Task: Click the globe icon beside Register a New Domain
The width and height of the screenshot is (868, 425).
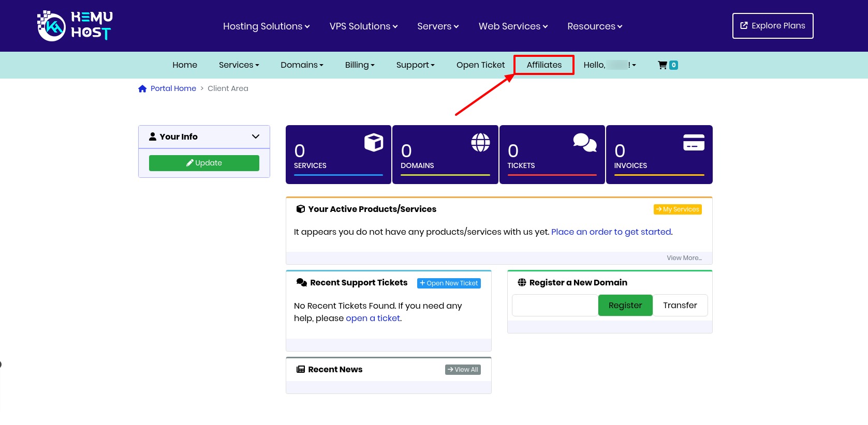Action: pyautogui.click(x=522, y=282)
